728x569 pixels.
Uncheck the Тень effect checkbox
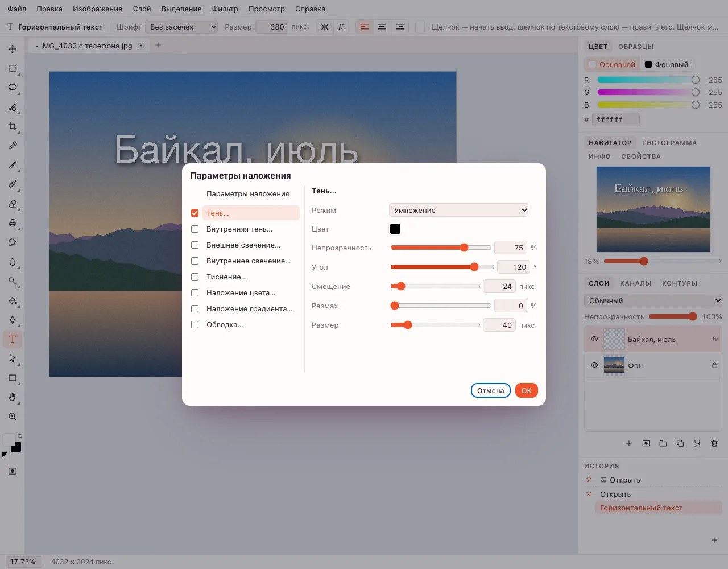[x=195, y=213]
